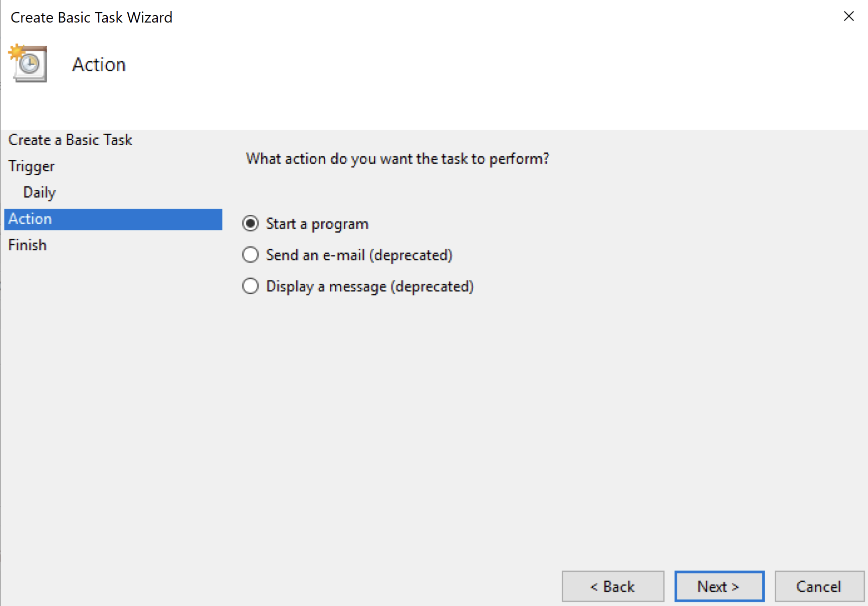868x606 pixels.
Task: Select the Start a program radio button
Action: click(x=251, y=223)
